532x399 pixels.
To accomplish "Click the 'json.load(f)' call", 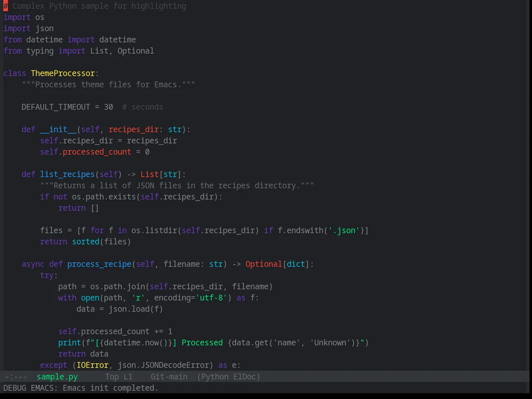I will tap(136, 309).
